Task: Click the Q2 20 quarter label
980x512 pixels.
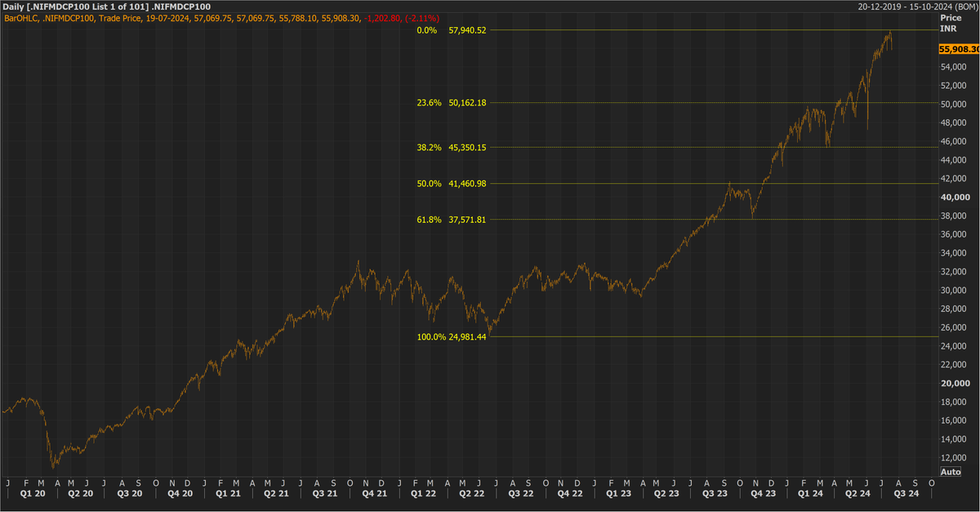Action: [x=80, y=493]
